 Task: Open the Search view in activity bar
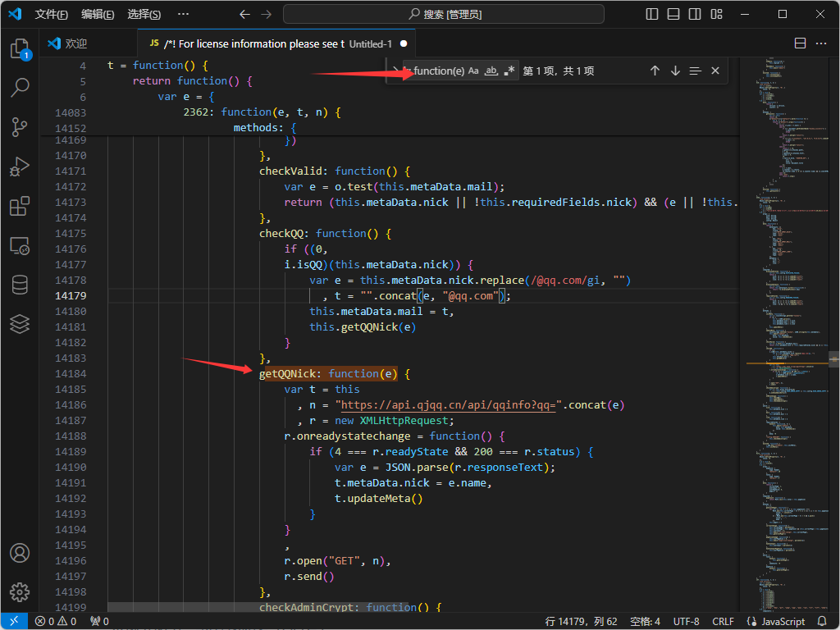[20, 87]
